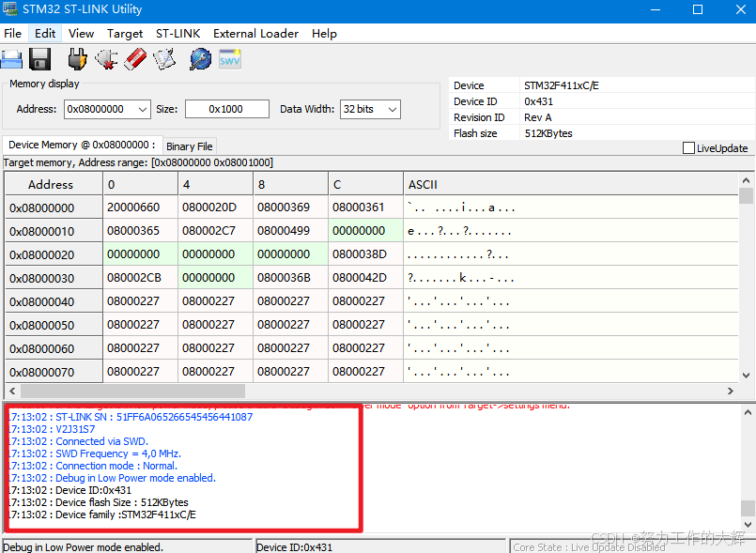Click the memory table horizontal scrollbar thumb

pos(132,391)
